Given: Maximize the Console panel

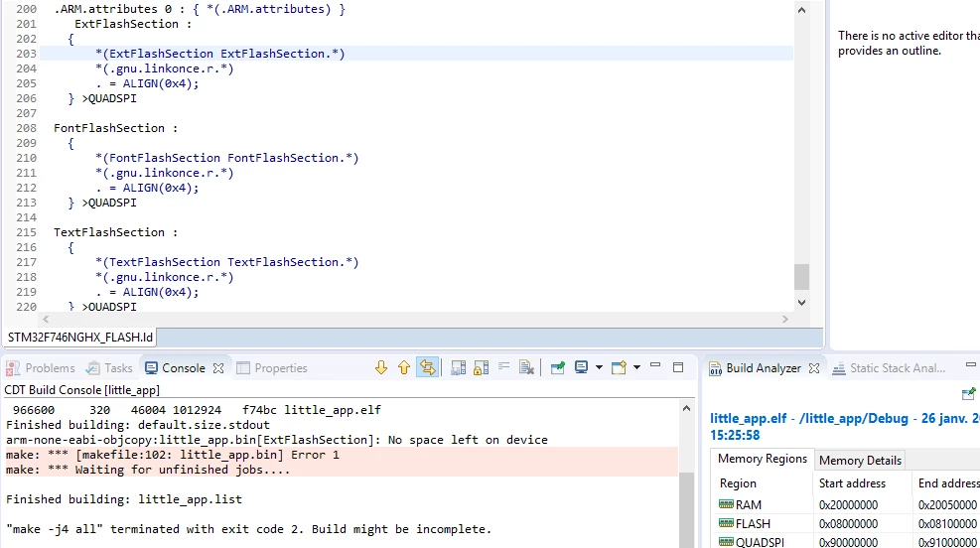Looking at the screenshot, I should click(678, 367).
